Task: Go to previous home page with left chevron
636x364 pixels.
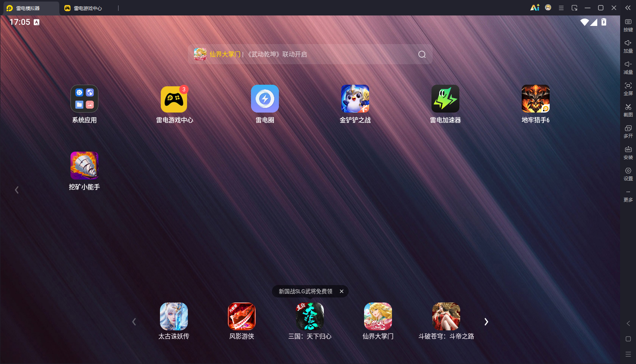Action: [17, 190]
